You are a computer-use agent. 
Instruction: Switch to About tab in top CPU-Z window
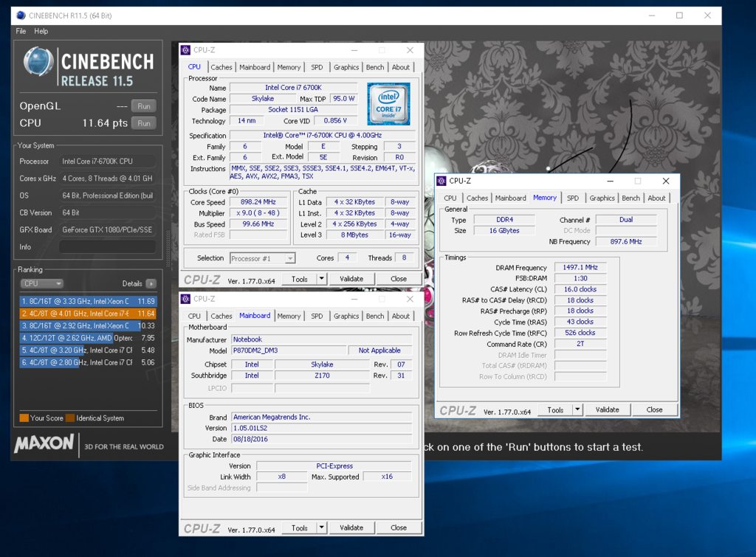pyautogui.click(x=401, y=67)
